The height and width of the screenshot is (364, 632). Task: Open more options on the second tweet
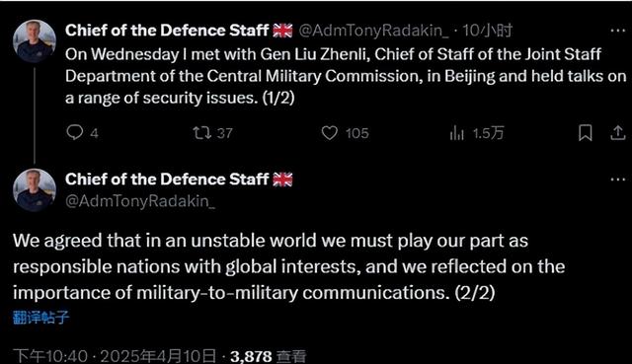tap(617, 180)
